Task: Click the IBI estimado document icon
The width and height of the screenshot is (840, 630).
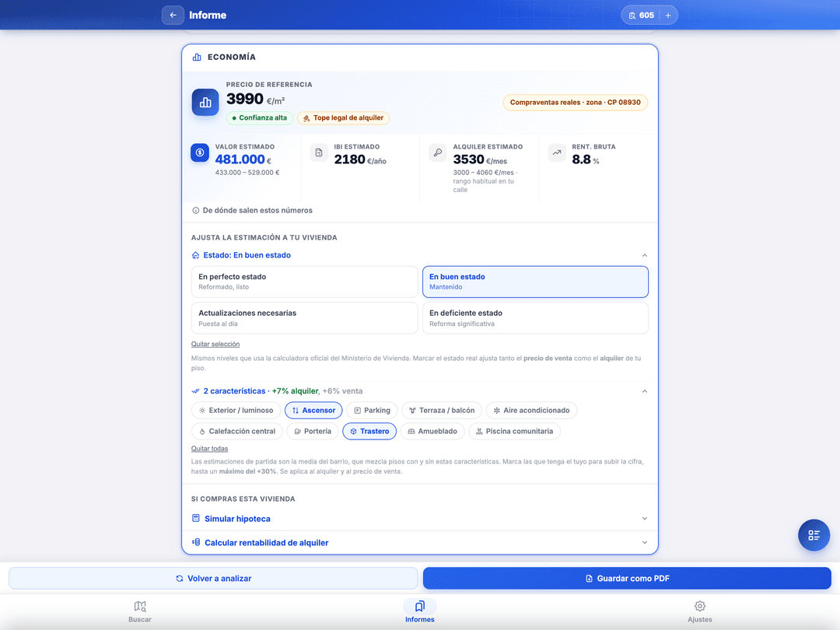Action: (x=319, y=152)
